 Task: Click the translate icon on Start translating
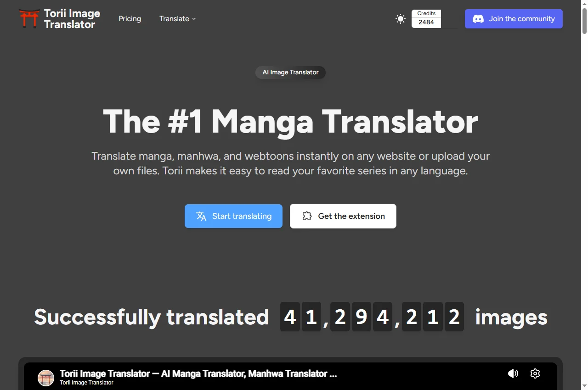(x=201, y=216)
